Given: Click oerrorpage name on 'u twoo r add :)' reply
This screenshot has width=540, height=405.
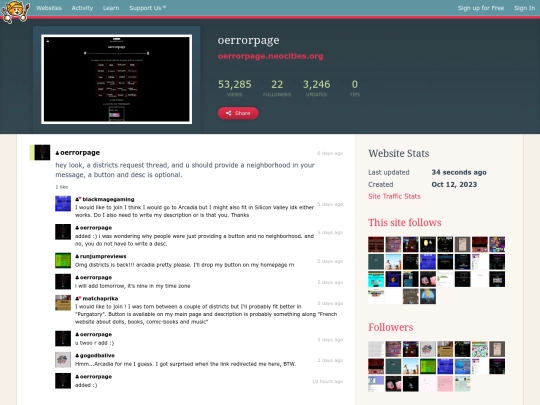Looking at the screenshot, I should [96, 334].
